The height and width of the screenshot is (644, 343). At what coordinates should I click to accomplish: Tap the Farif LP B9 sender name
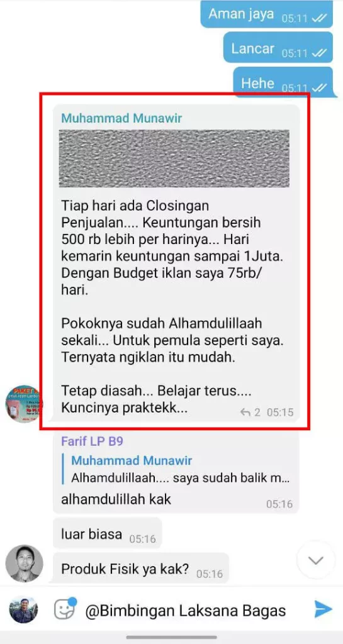pyautogui.click(x=92, y=441)
